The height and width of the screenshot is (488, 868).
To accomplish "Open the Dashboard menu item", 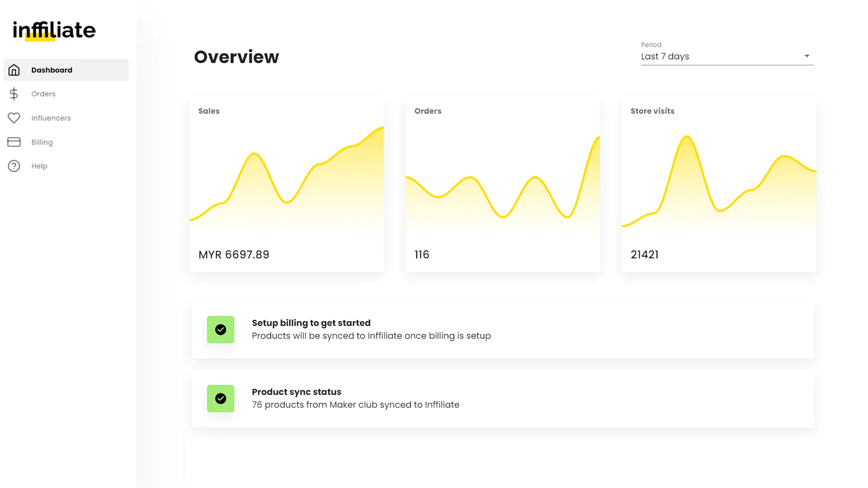I will [x=66, y=70].
